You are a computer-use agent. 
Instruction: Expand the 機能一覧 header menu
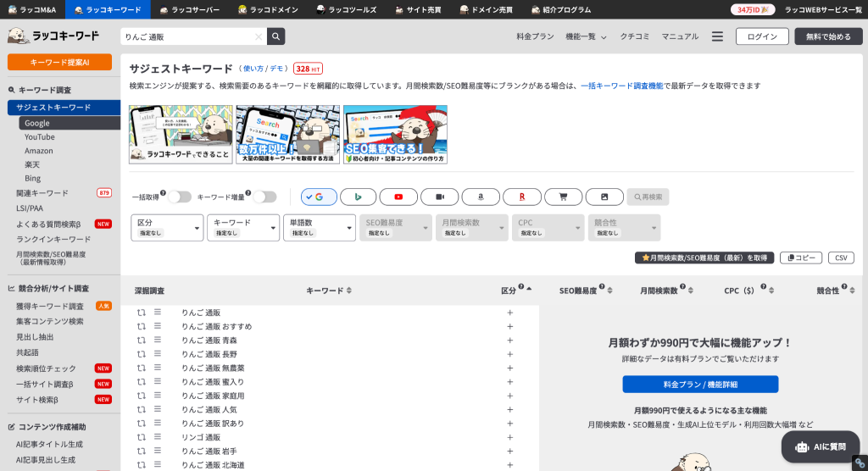(586, 36)
